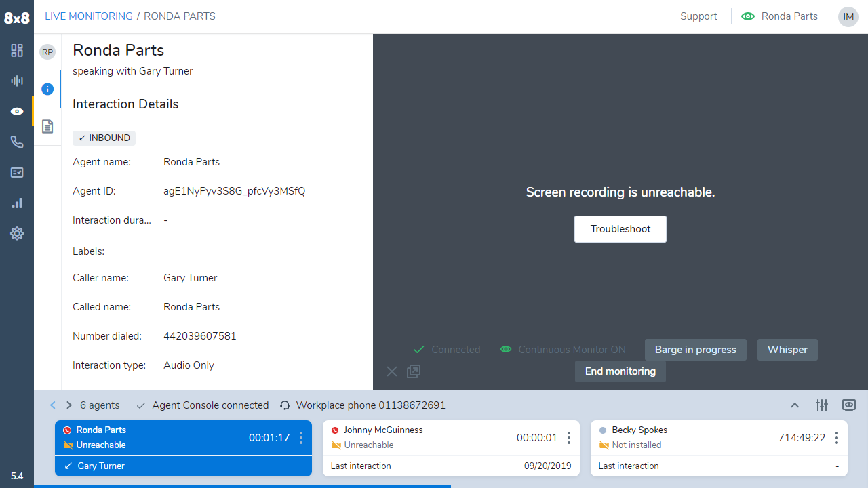This screenshot has height=488, width=868.
Task: Click the Interaction Details heading
Action: (x=125, y=104)
